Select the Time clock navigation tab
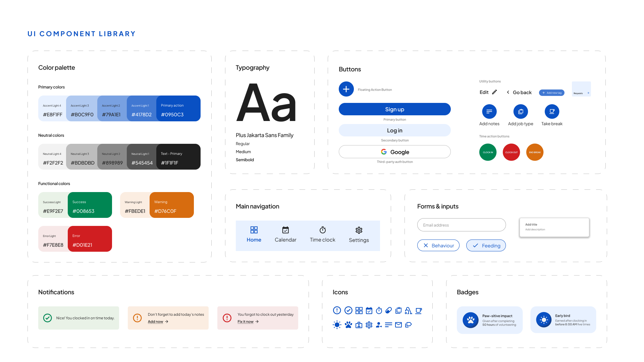The height and width of the screenshot is (362, 644). pyautogui.click(x=322, y=235)
